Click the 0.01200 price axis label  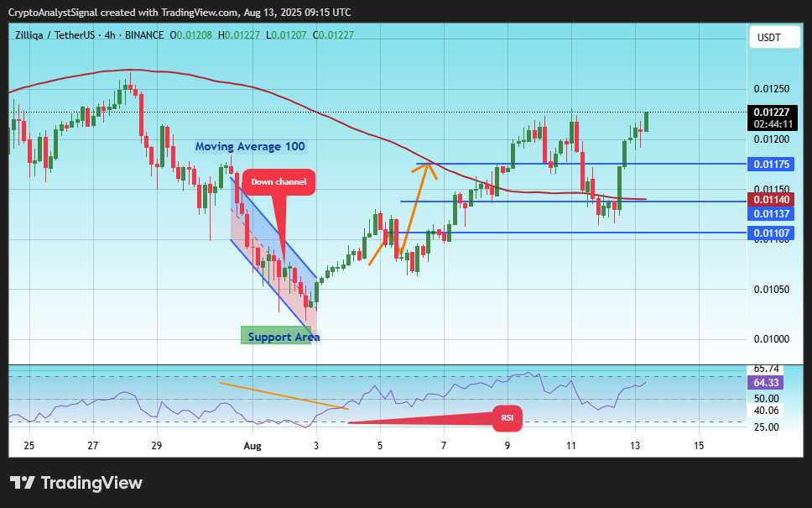click(x=772, y=139)
